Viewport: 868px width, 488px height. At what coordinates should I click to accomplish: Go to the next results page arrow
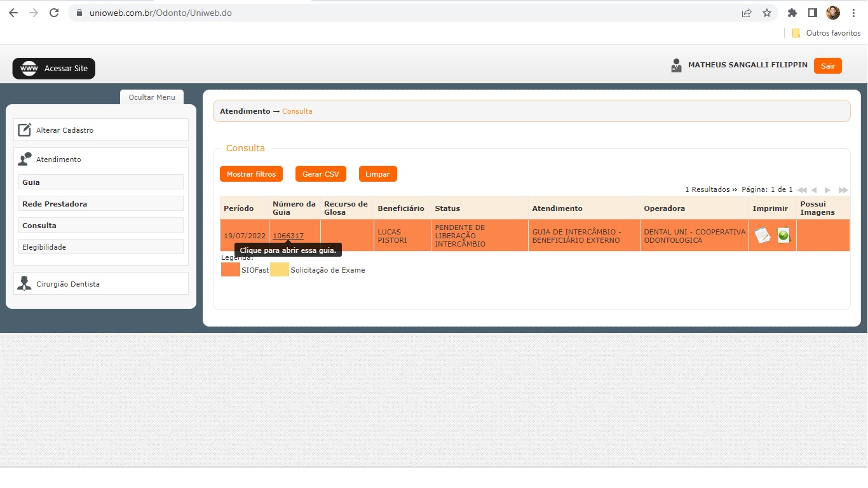point(827,190)
